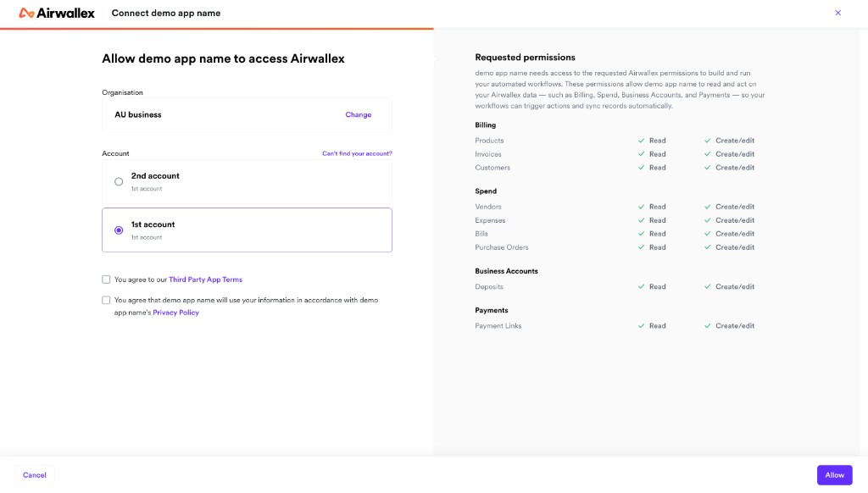Click the 'Customers' permission label

pyautogui.click(x=492, y=167)
